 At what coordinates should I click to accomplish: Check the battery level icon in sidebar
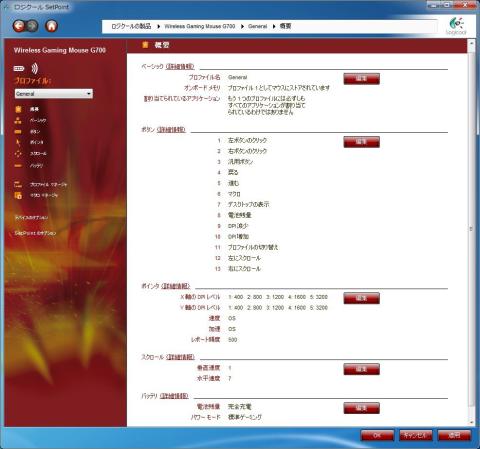coord(19,69)
